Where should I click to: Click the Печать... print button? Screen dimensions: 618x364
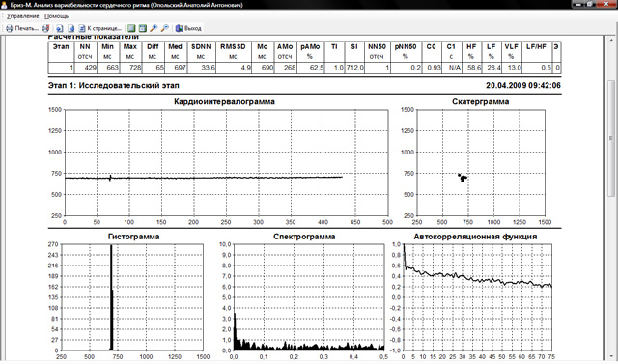21,28
